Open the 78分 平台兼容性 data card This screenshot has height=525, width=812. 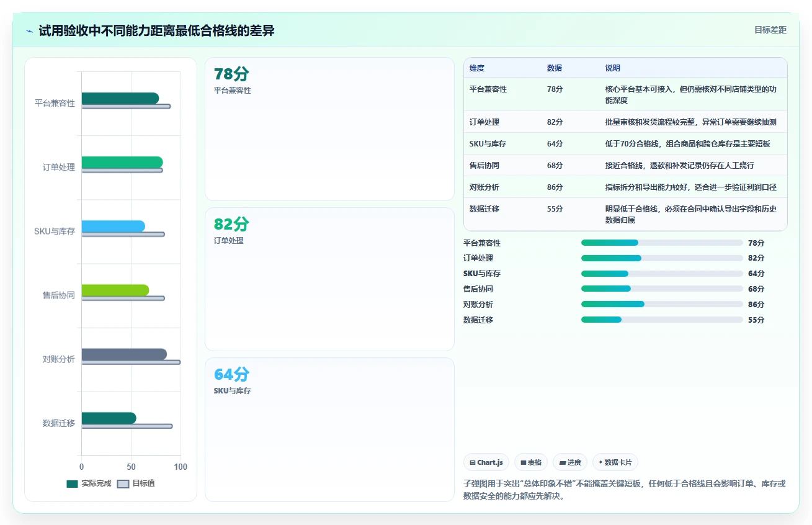click(329, 129)
